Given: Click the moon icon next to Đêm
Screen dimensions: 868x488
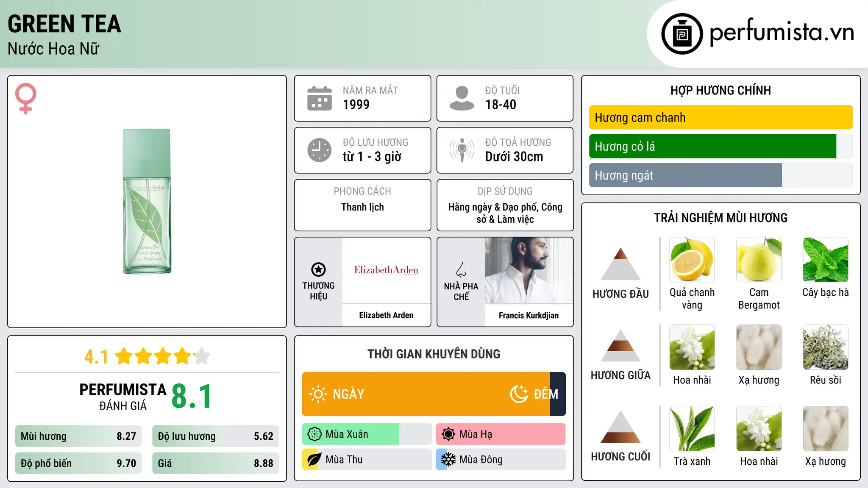Looking at the screenshot, I should tap(519, 394).
